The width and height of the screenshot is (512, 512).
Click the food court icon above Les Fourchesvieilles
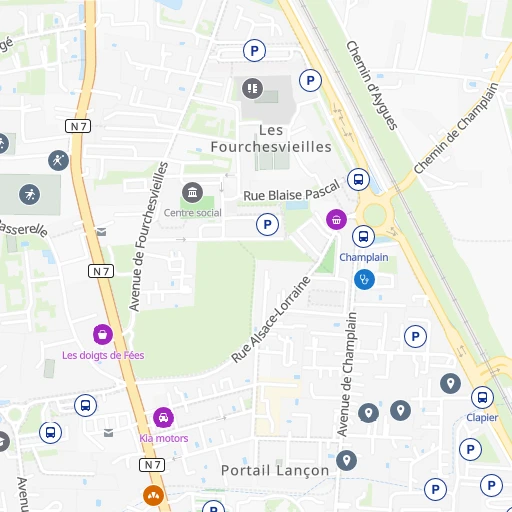coord(252,88)
